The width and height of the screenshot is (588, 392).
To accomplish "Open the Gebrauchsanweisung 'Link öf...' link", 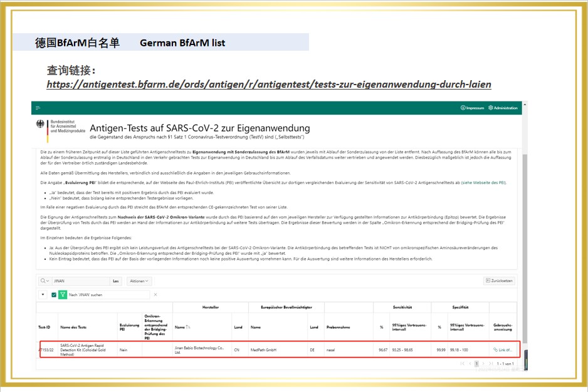I will click(503, 349).
